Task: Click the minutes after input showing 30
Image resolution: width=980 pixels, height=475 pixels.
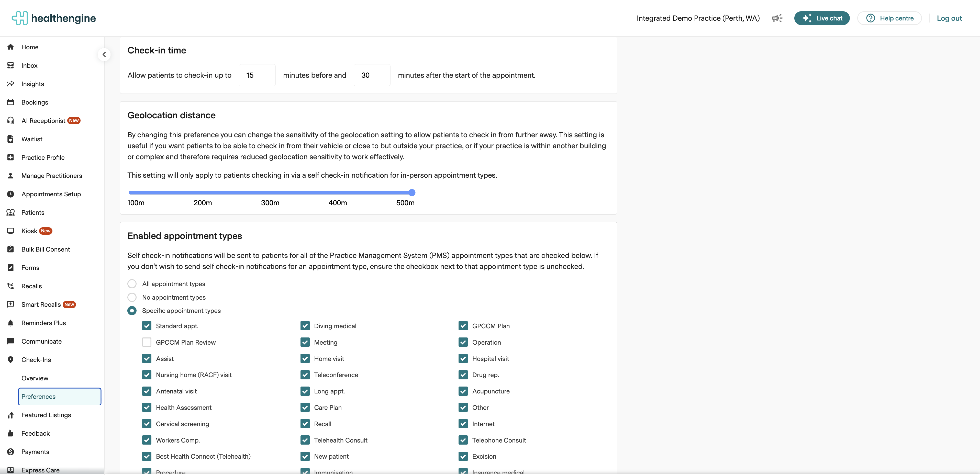Action: point(372,75)
